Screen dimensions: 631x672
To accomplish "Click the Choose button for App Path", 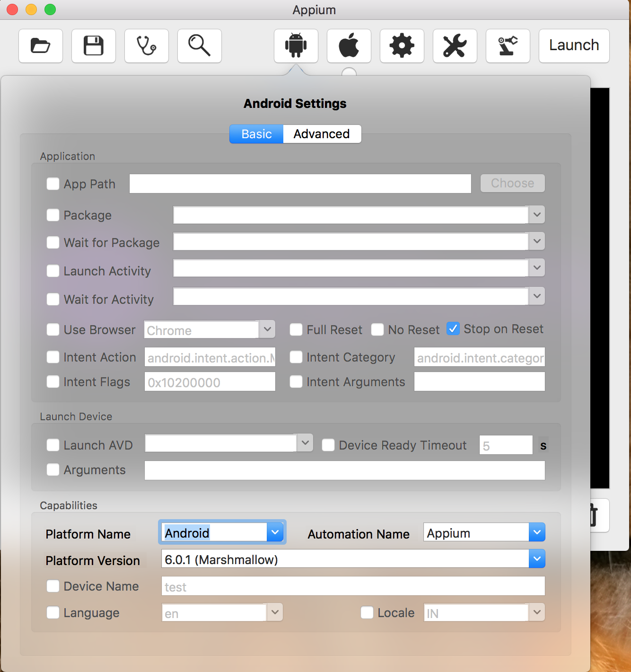I will click(513, 183).
